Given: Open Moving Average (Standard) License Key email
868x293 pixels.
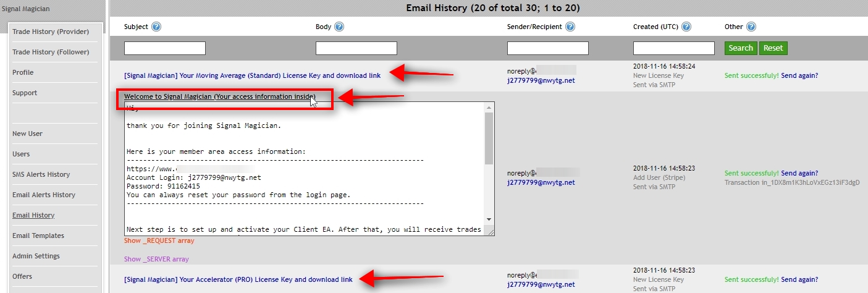Looking at the screenshot, I should coord(252,75).
